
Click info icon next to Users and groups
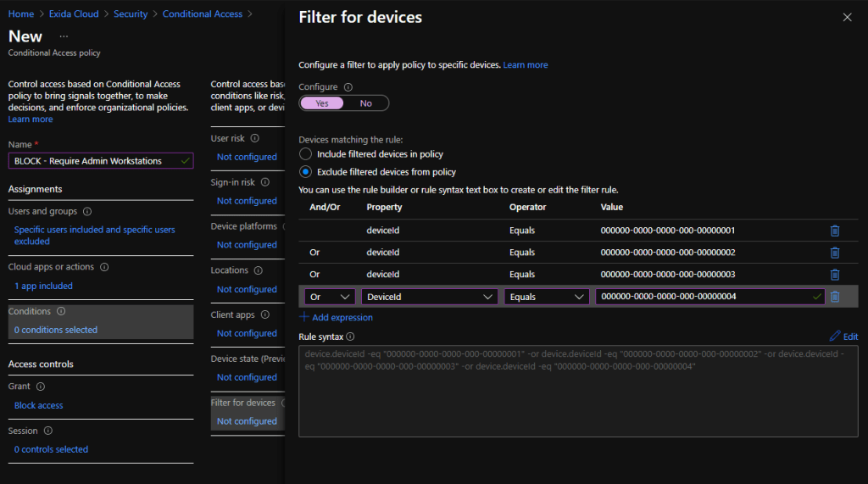pos(87,212)
